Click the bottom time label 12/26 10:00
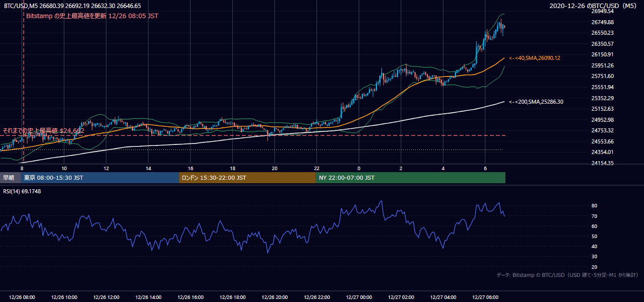The height and width of the screenshot is (302, 644). pos(64,297)
